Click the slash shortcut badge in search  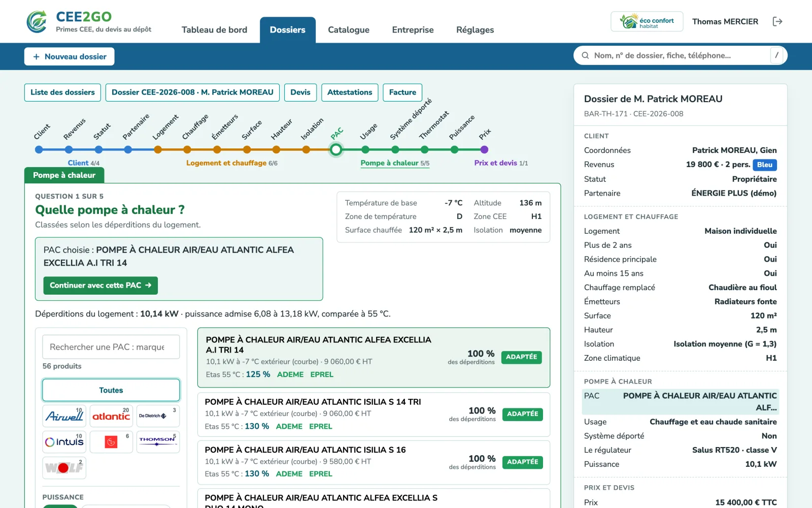776,55
